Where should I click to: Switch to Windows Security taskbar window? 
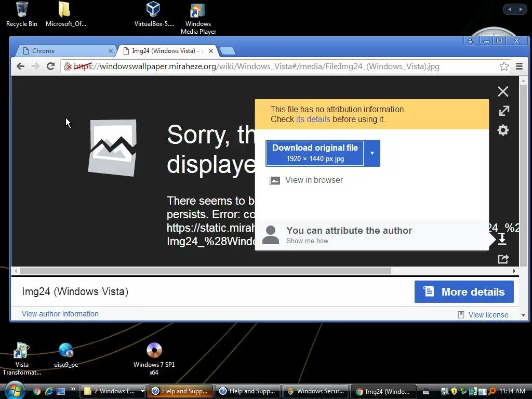315,391
